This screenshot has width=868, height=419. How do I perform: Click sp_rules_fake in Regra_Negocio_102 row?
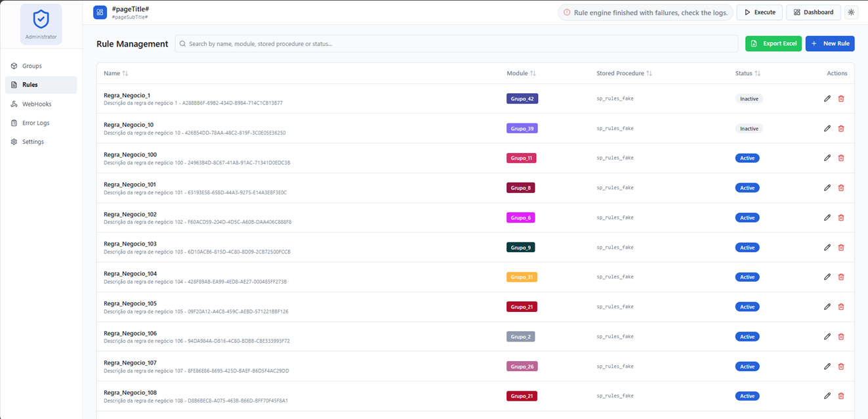point(615,217)
